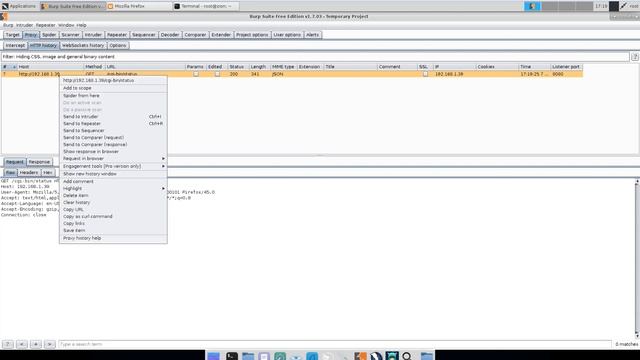Open the Project options tab

click(x=252, y=35)
